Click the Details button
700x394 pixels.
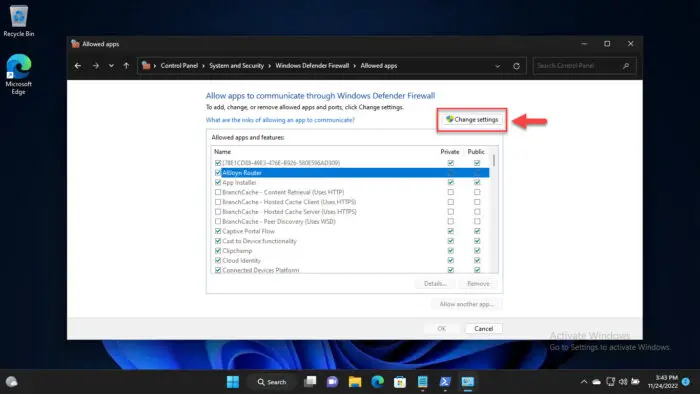click(435, 284)
